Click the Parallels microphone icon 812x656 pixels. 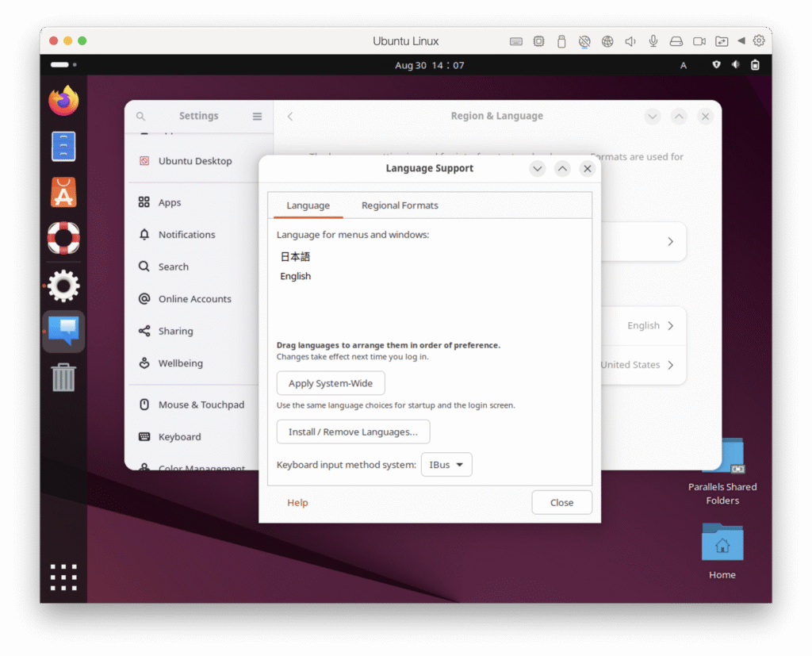pos(653,41)
